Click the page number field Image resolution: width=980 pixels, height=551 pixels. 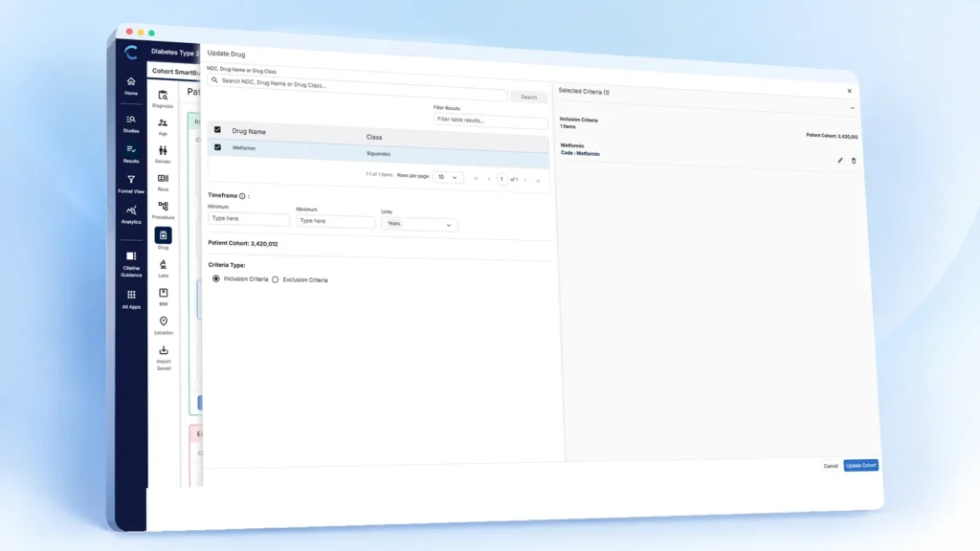(501, 179)
